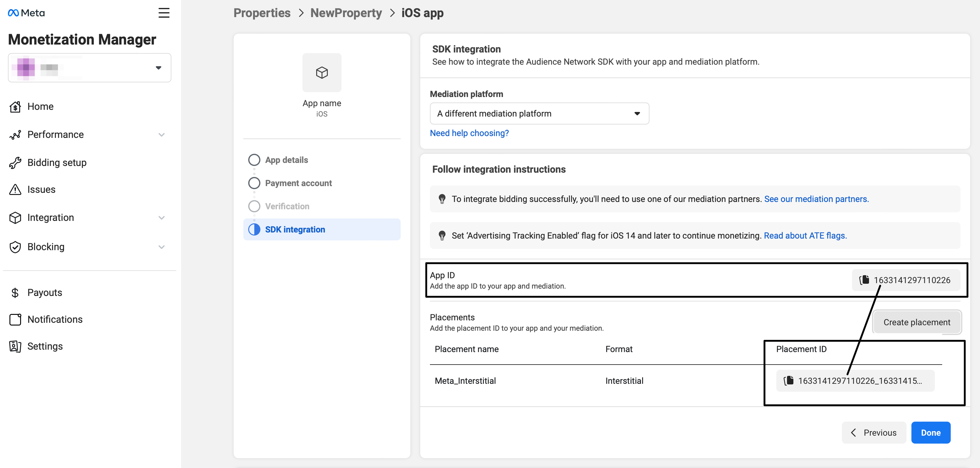Screen dimensions: 980x468
Task: Select the Verification step circle
Action: pos(254,207)
